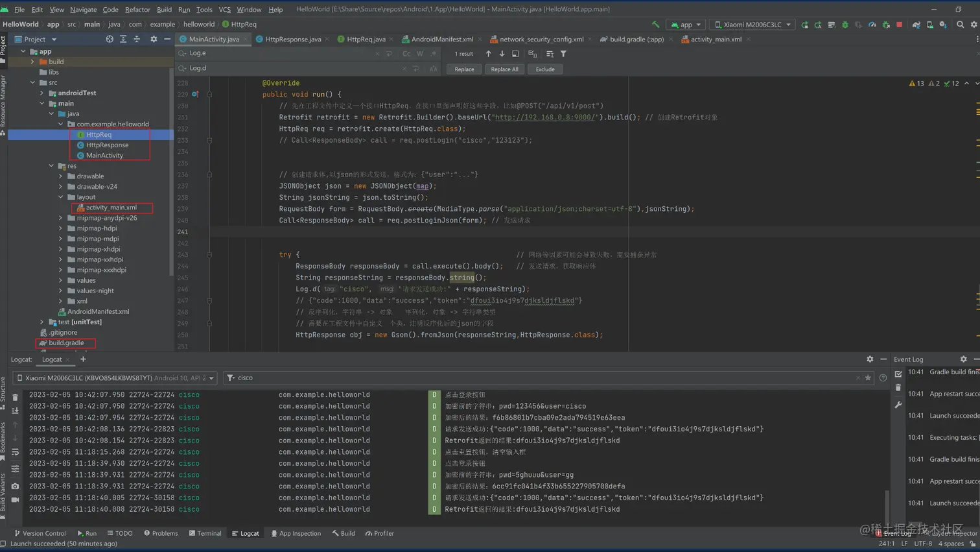Open the Refactor menu
Viewport: 980px width, 552px height.
[137, 9]
